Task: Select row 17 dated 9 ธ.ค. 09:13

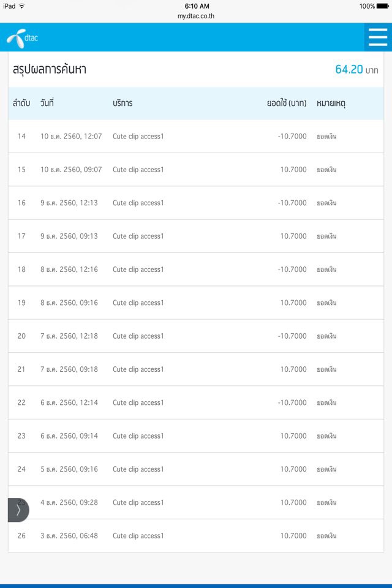Action: [x=196, y=236]
